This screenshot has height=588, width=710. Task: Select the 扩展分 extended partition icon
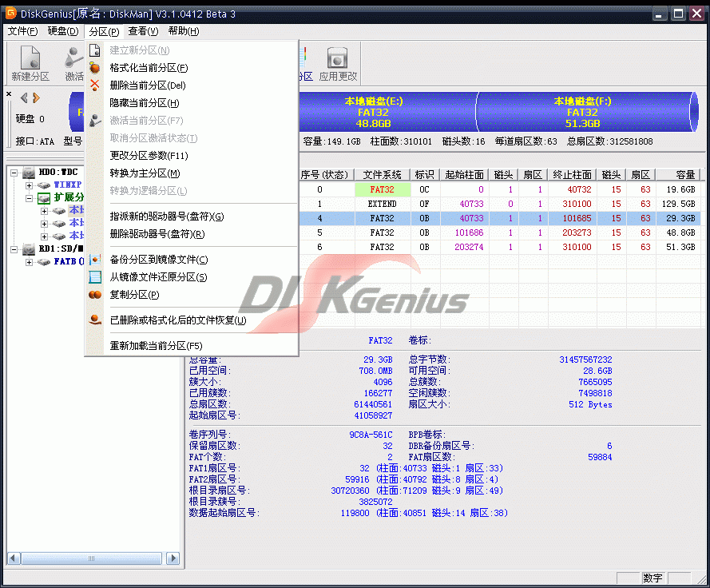tap(44, 197)
